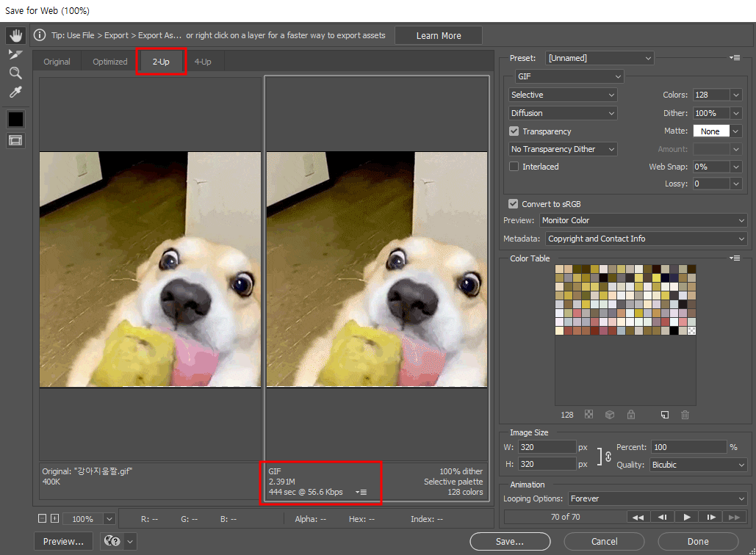Click the second zoom-bar square toggle
The image size is (756, 555).
point(54,518)
